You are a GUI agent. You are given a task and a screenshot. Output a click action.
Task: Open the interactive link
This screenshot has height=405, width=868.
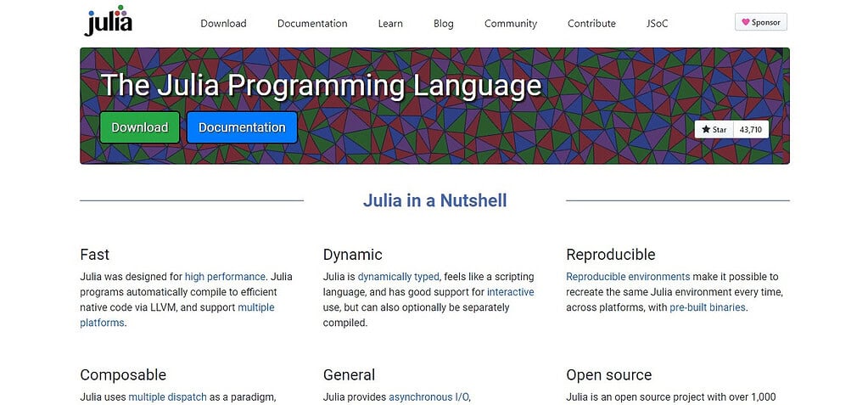tap(511, 291)
